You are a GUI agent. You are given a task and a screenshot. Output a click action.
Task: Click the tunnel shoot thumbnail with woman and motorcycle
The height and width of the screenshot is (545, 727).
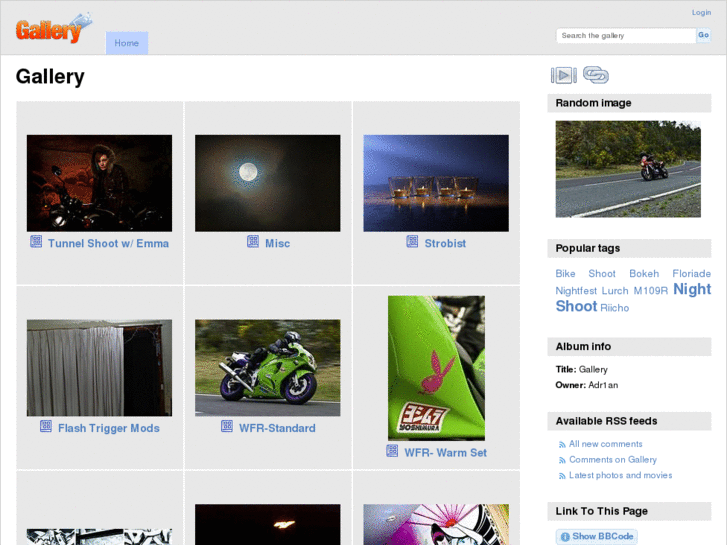click(99, 183)
